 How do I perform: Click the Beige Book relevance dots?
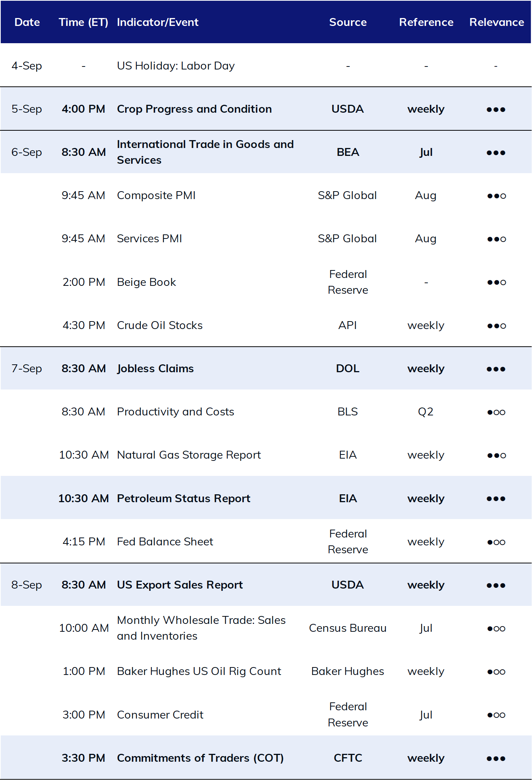click(496, 282)
